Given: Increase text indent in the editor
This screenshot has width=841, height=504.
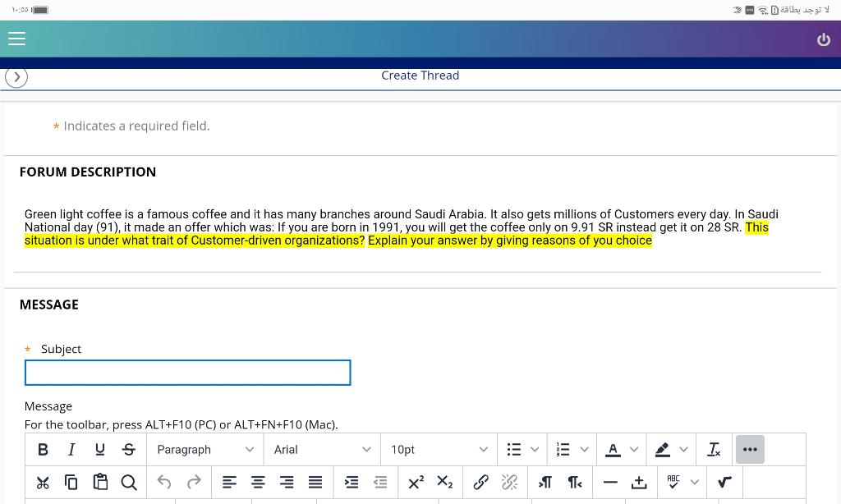Looking at the screenshot, I should point(352,482).
